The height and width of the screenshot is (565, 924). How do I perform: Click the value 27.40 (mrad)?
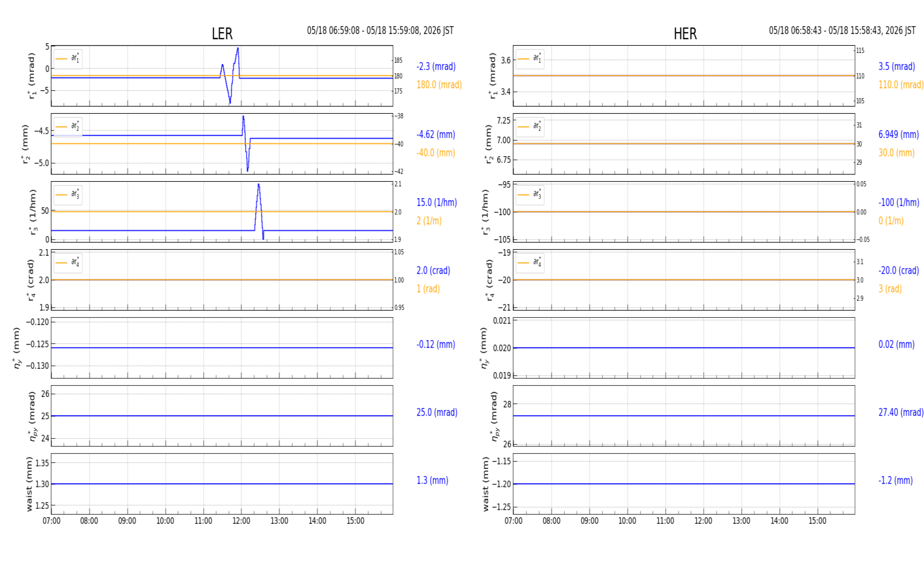coord(901,413)
